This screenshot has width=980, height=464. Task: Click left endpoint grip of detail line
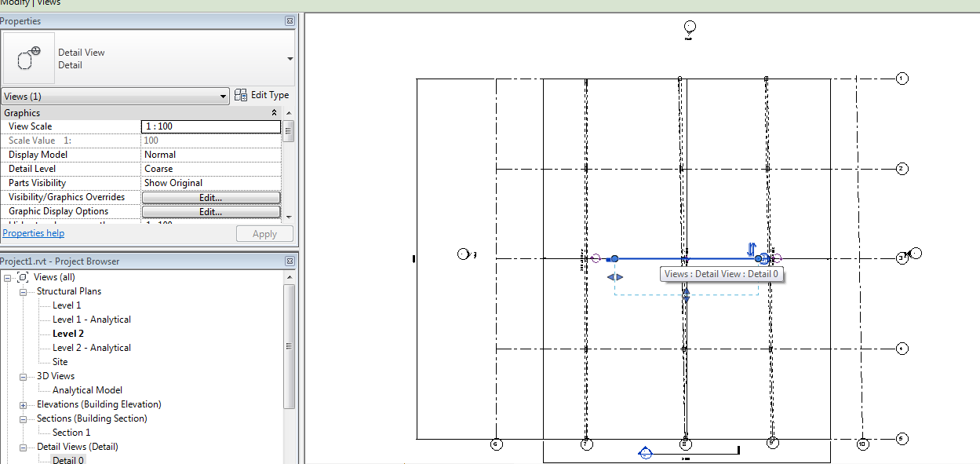click(x=614, y=258)
